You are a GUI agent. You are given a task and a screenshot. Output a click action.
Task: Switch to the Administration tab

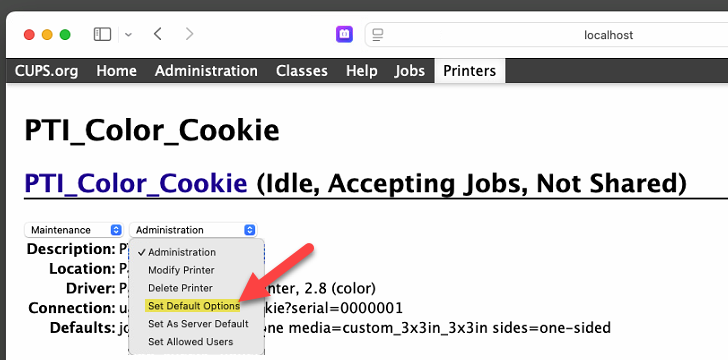click(x=206, y=71)
